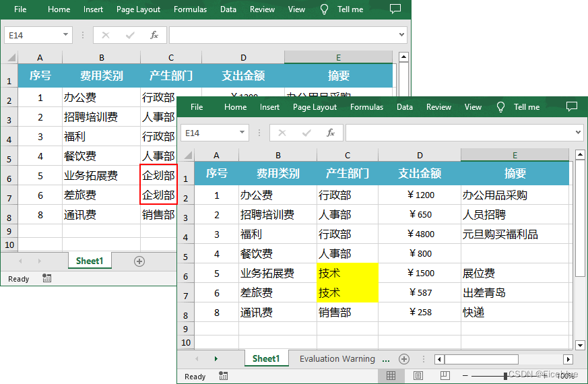
Task: Switch to the Evaluation Warning sheet tab
Action: [x=337, y=359]
